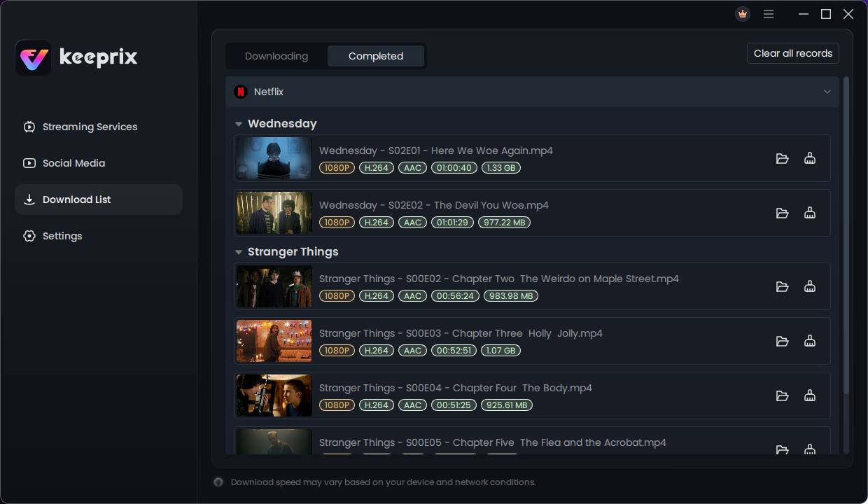Open folder for Stranger Things S00E04
Image resolution: width=868 pixels, height=504 pixels.
coord(783,395)
